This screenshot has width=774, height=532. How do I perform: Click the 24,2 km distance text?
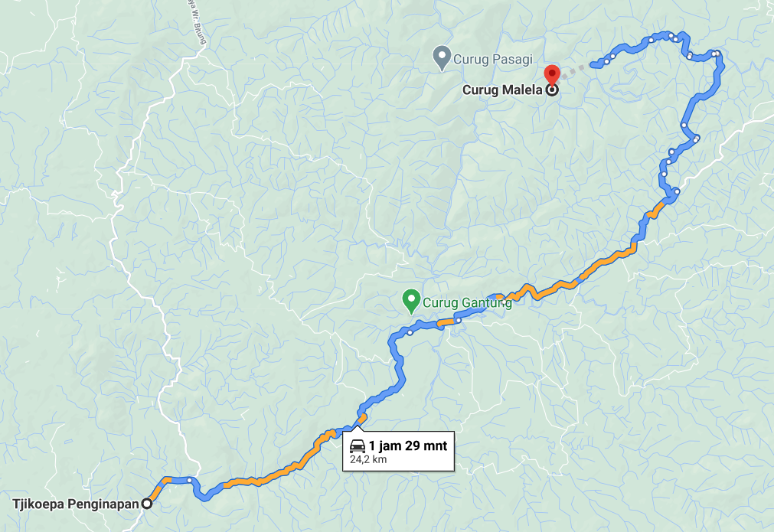pyautogui.click(x=368, y=459)
